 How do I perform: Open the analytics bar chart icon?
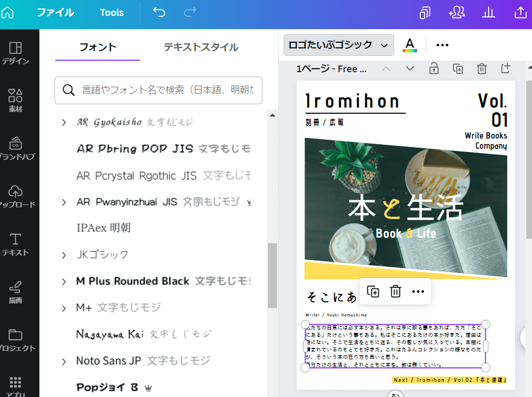click(489, 13)
